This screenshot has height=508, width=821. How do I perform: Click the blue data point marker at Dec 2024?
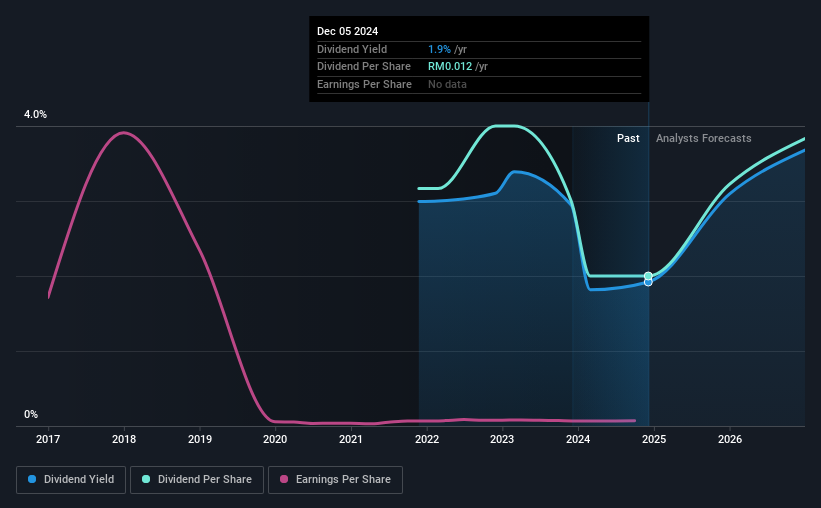(x=648, y=283)
